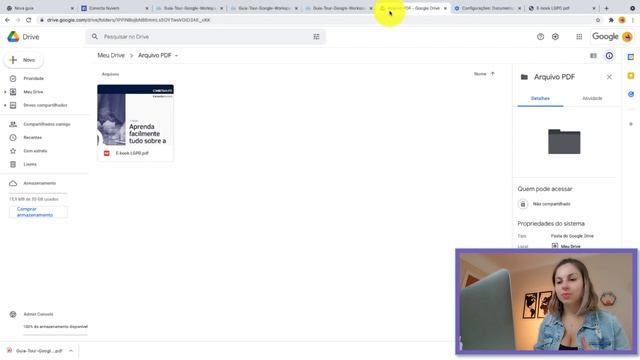
Task: Open Compartilhados comigo in the sidebar
Action: [47, 124]
